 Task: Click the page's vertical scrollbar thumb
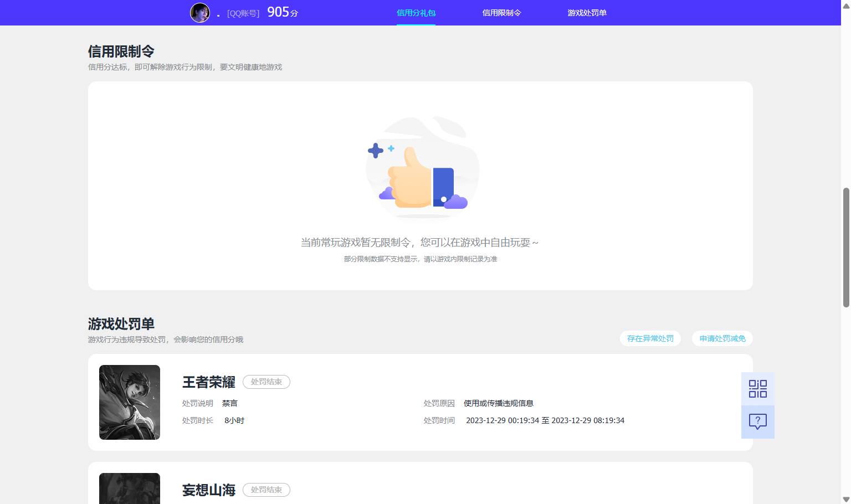(x=846, y=247)
